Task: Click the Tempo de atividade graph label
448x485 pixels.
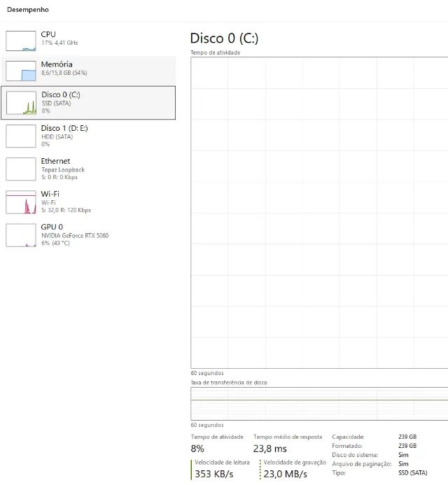Action: pyautogui.click(x=216, y=52)
